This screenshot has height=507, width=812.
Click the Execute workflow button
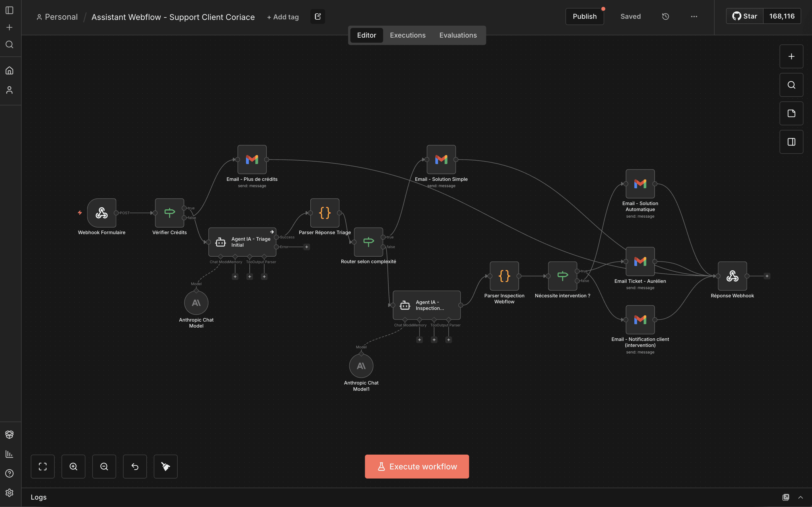pos(417,467)
